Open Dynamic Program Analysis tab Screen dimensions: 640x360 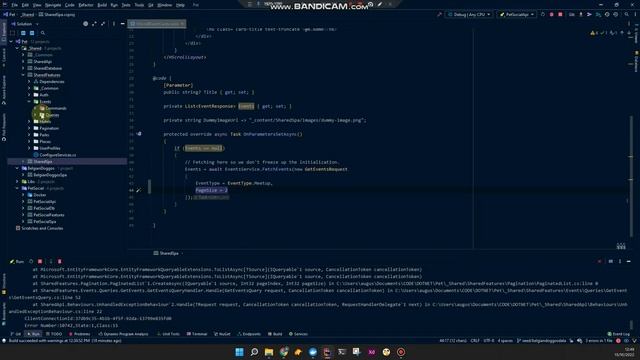pos(123,334)
